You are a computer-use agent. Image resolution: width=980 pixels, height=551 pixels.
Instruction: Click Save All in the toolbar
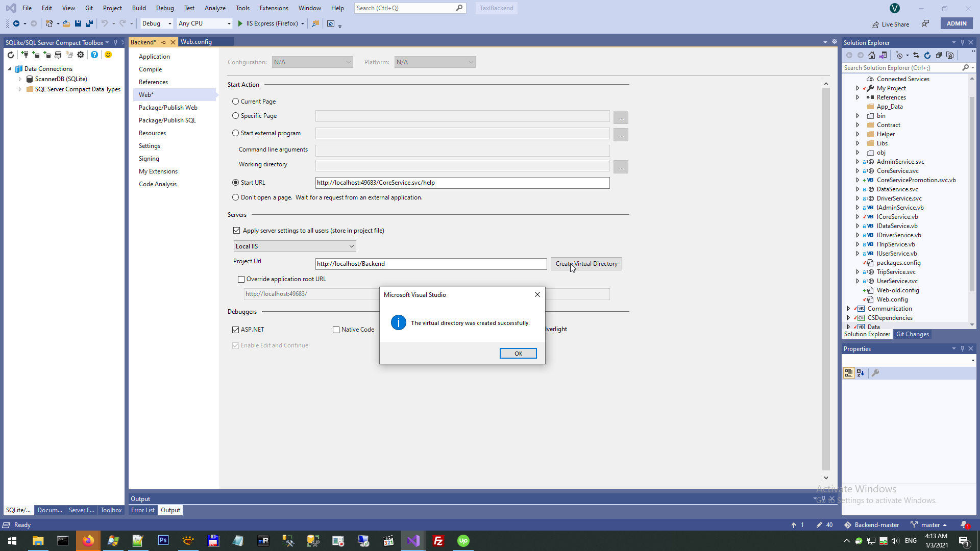coord(89,23)
